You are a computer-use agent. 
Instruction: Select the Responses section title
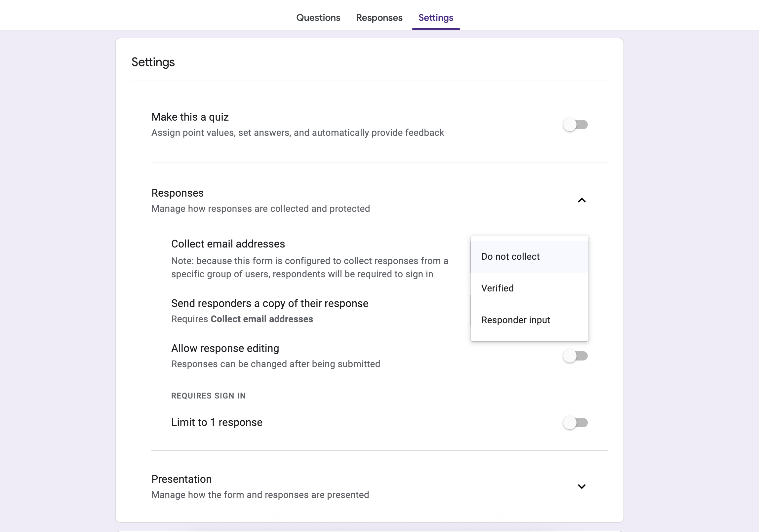point(177,193)
